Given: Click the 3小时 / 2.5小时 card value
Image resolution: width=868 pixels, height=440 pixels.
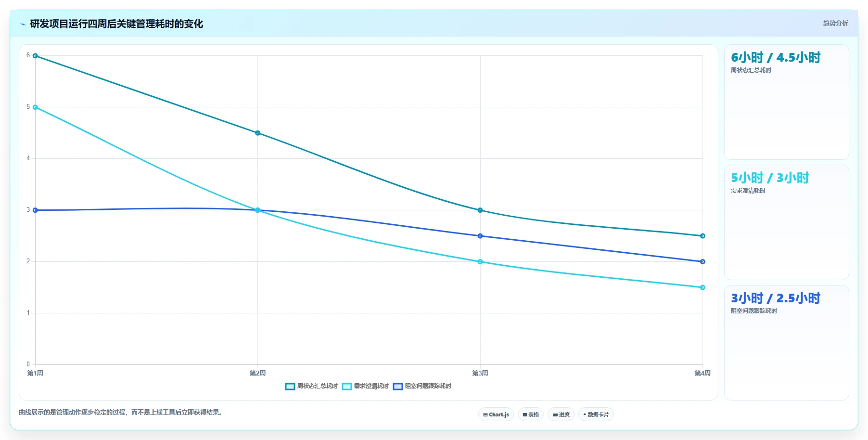Looking at the screenshot, I should (x=776, y=298).
